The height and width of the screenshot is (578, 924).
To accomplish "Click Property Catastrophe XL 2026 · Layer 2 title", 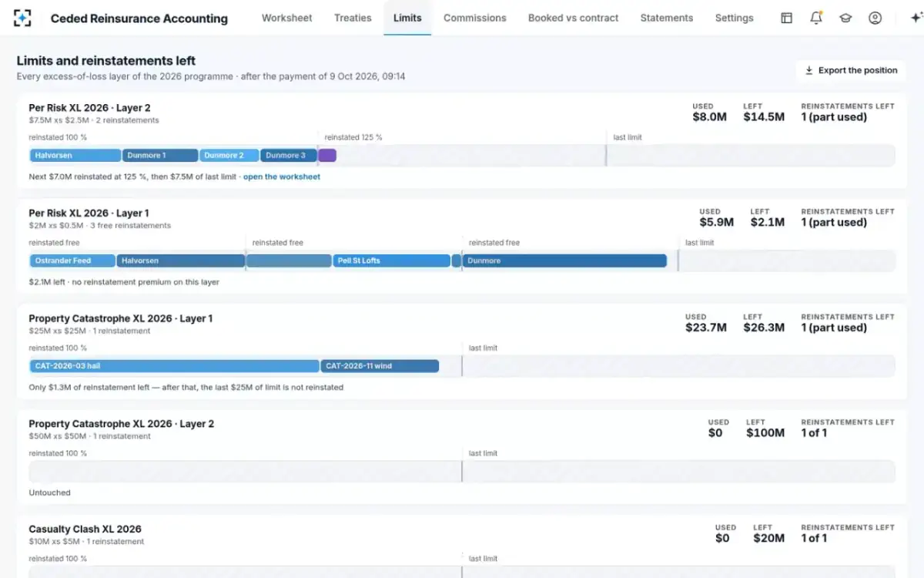I will click(x=121, y=424).
